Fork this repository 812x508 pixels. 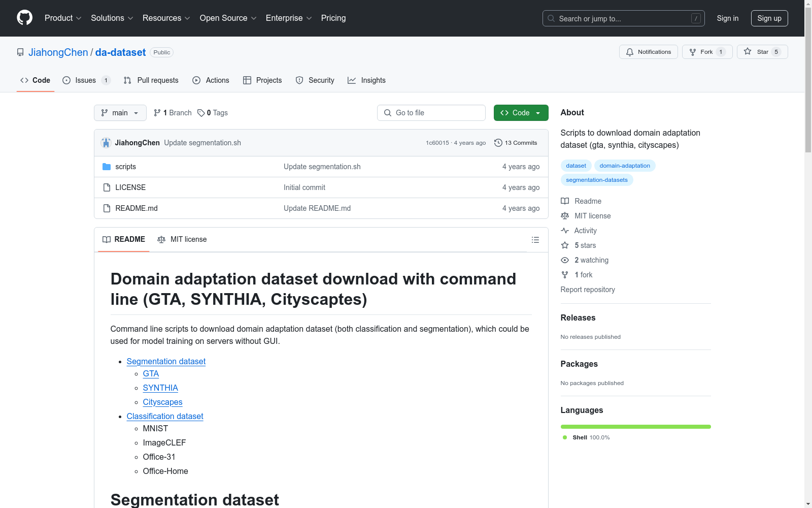click(707, 52)
